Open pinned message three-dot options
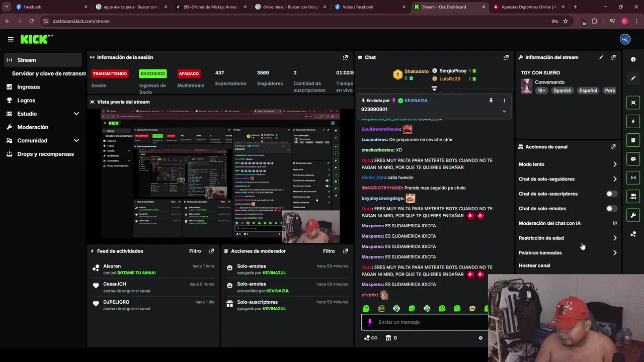This screenshot has height=362, width=644. (x=504, y=101)
